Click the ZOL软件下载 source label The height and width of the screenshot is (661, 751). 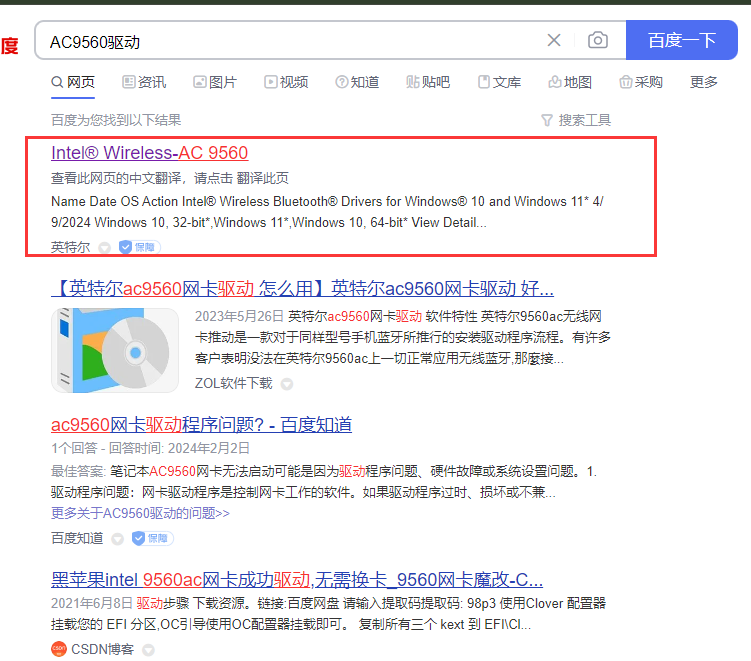[234, 383]
